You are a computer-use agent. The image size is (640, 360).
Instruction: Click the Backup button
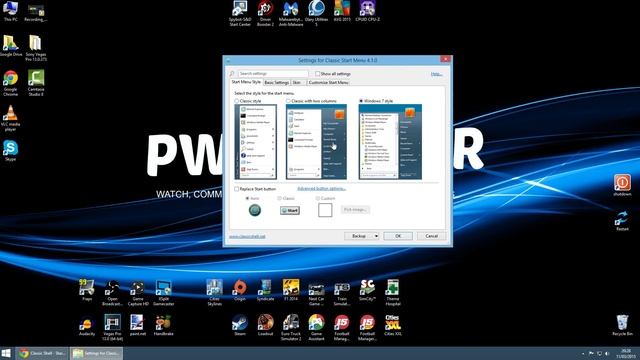click(x=359, y=236)
